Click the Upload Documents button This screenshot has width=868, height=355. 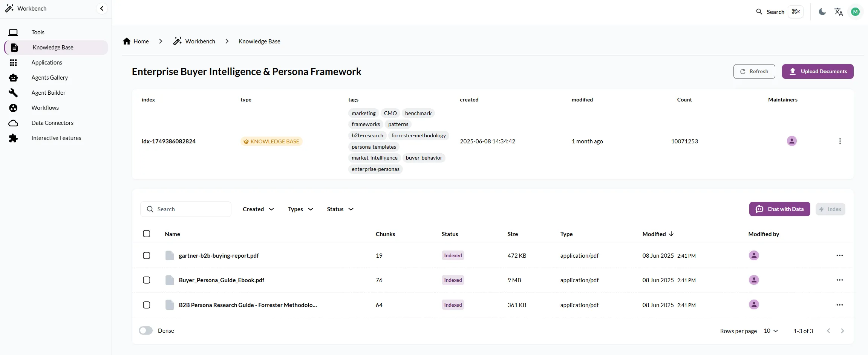coord(817,71)
